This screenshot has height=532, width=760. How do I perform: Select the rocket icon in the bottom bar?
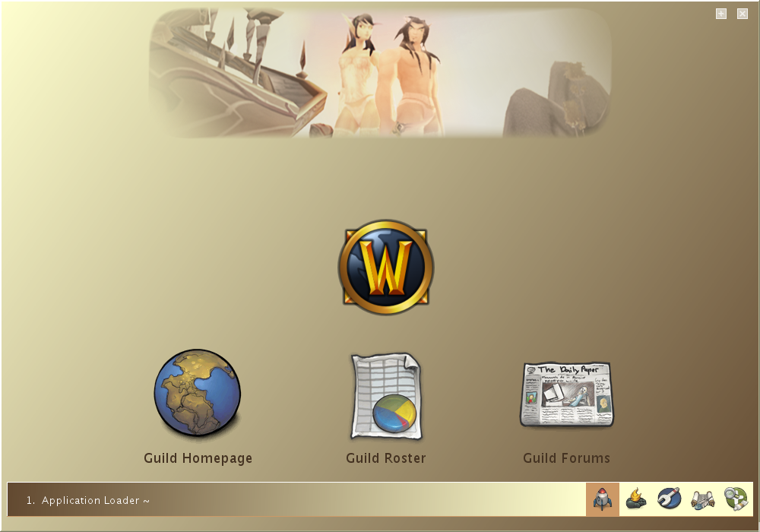click(x=603, y=499)
